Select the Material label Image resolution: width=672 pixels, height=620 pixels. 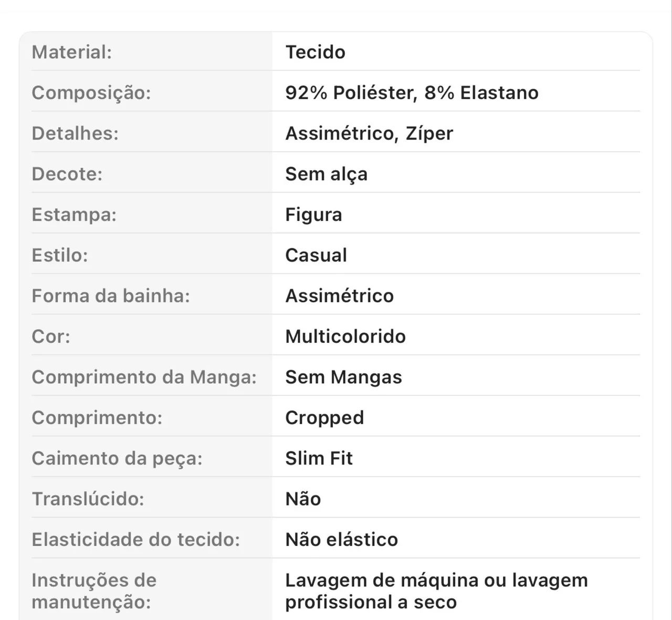coord(71,52)
